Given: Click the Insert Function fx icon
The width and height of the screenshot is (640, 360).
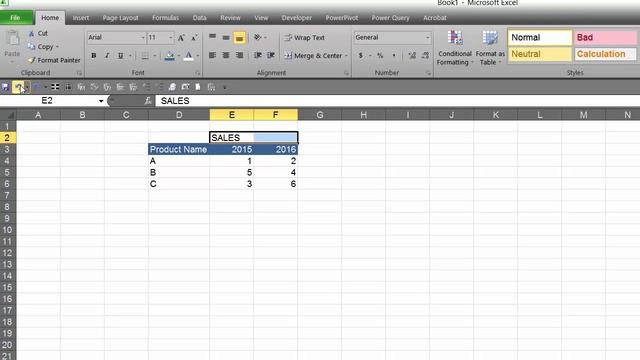Looking at the screenshot, I should tap(148, 101).
